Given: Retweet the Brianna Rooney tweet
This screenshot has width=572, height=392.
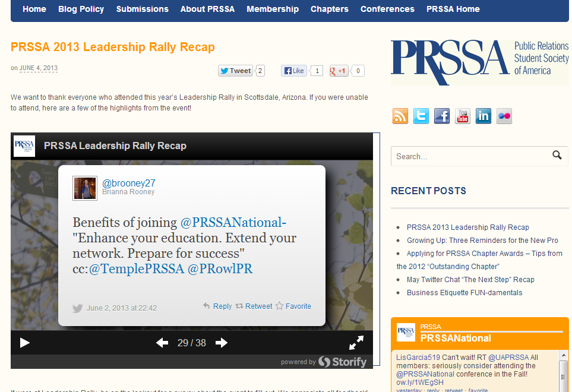Looking at the screenshot, I should (x=254, y=306).
